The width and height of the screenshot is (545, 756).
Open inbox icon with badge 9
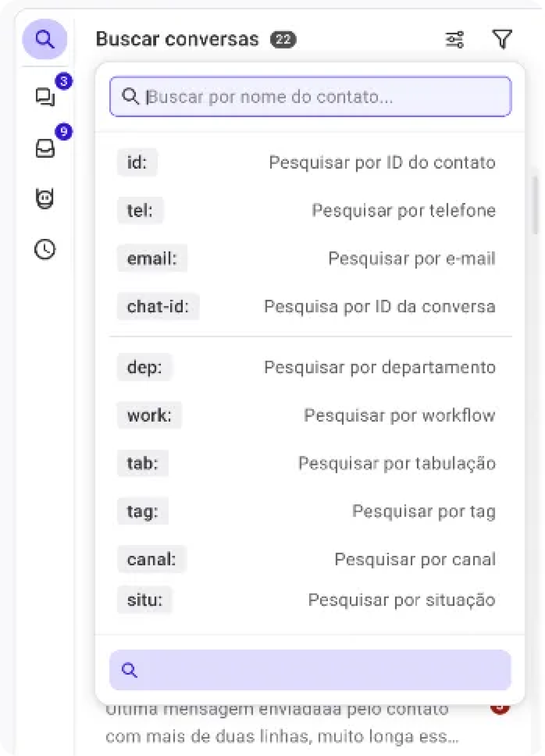pos(45,148)
